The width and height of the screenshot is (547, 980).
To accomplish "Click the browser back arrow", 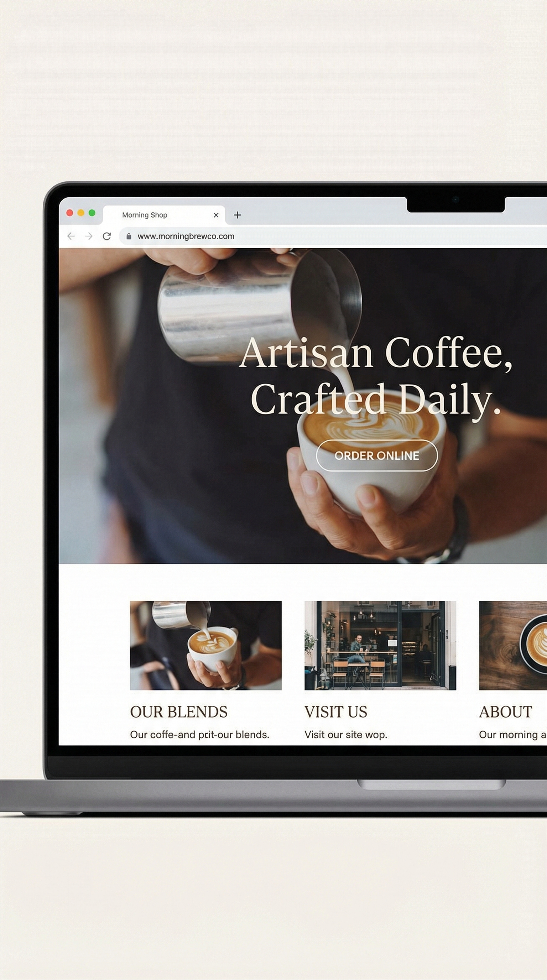I will [x=71, y=236].
